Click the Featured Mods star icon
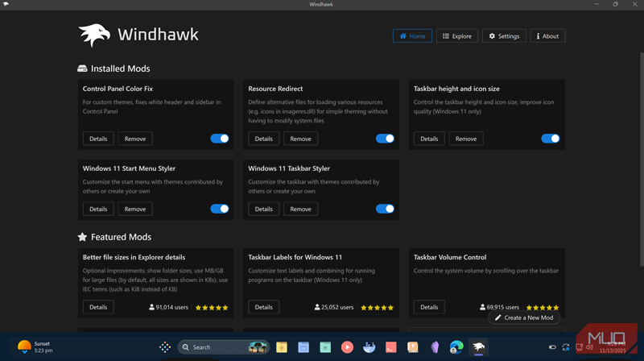 (x=82, y=237)
